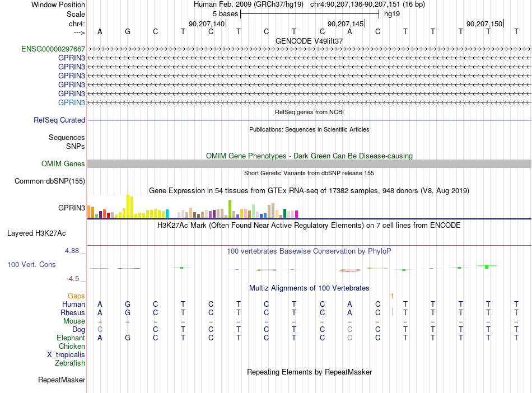Viewport: 532px width, 393px height.
Task: Click the 5 bases scale bar
Action: (310, 14)
